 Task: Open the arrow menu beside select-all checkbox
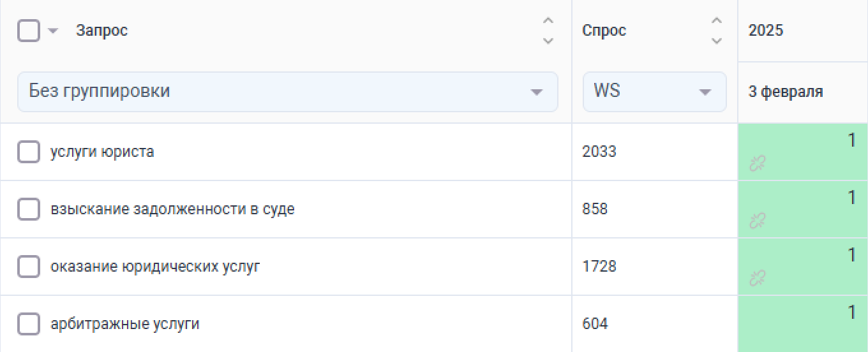pyautogui.click(x=53, y=31)
